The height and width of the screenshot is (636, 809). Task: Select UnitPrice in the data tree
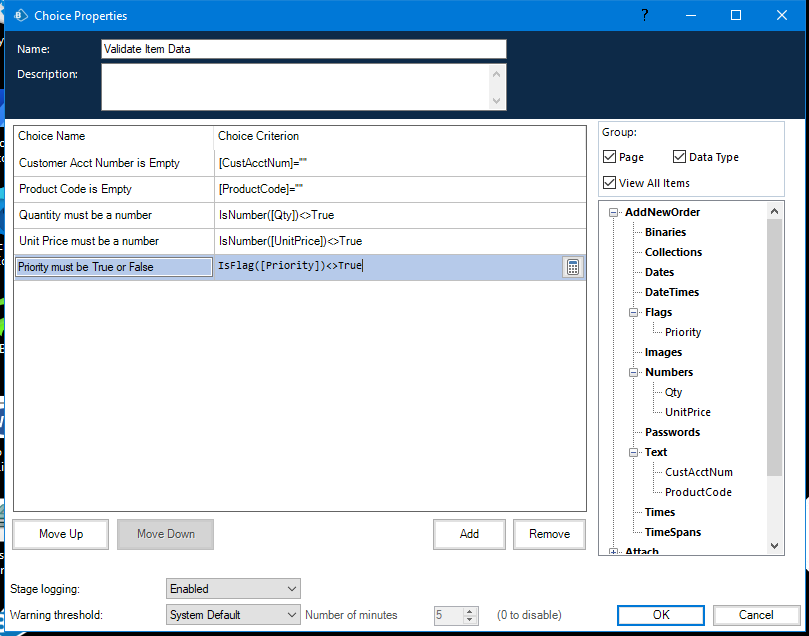coord(688,412)
